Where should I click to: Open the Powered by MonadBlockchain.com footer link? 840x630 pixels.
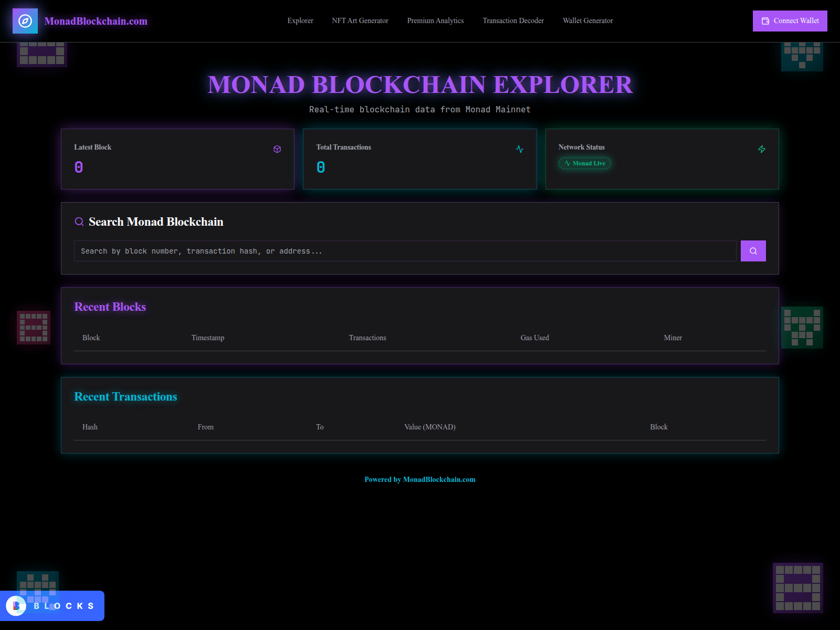(x=420, y=479)
